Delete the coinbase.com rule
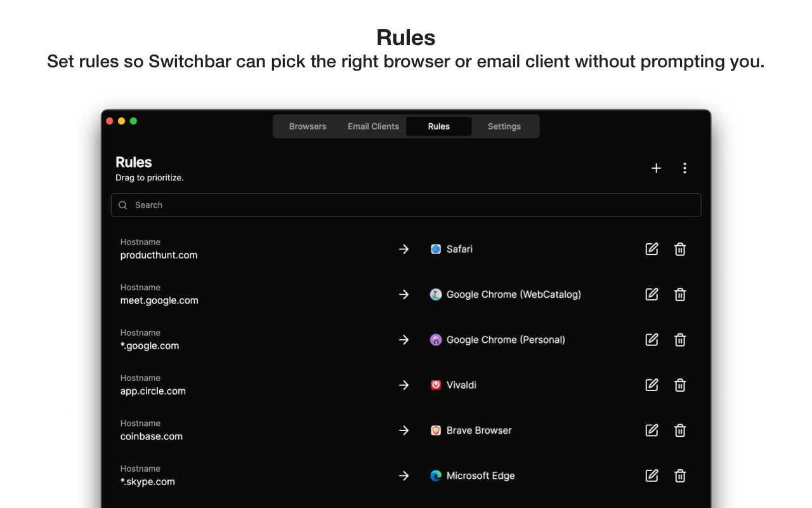 pos(680,431)
